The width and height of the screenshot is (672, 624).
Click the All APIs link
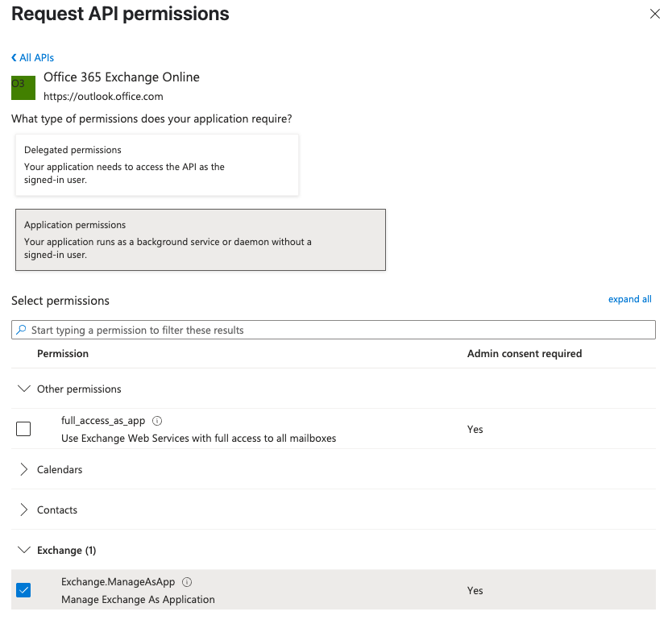[36, 57]
